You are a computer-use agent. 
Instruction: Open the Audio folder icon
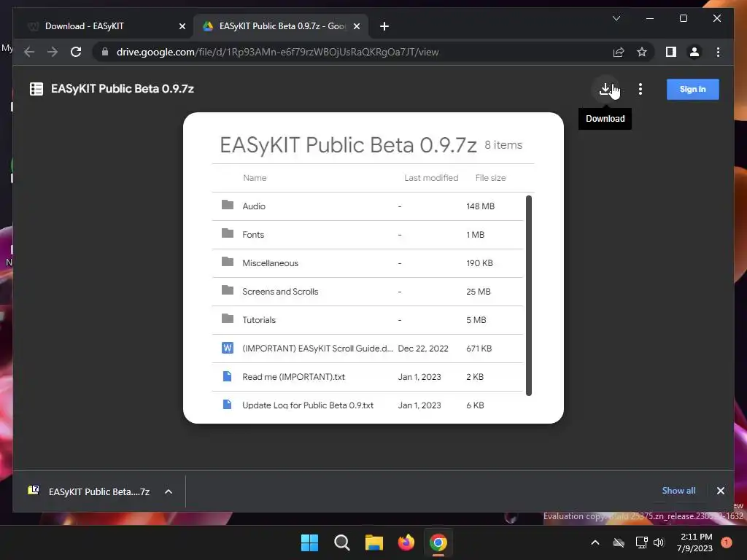228,205
